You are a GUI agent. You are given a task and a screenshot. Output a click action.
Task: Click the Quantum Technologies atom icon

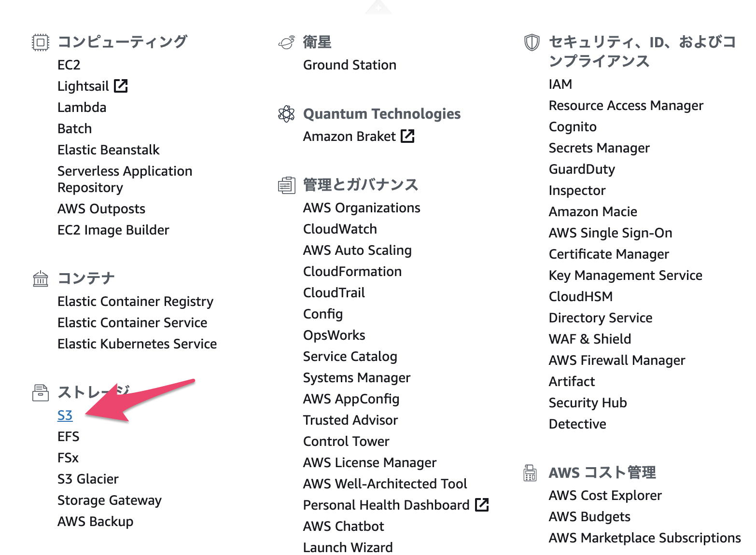click(286, 114)
